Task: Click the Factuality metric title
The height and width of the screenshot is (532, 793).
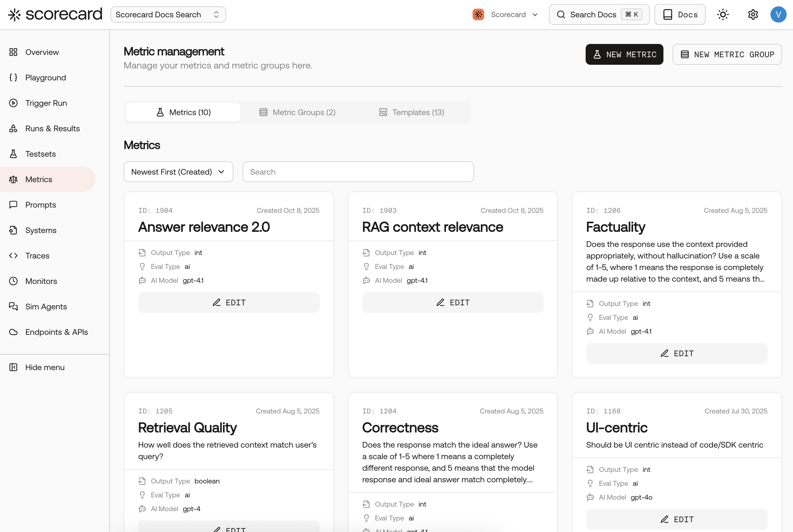Action: 615,227
